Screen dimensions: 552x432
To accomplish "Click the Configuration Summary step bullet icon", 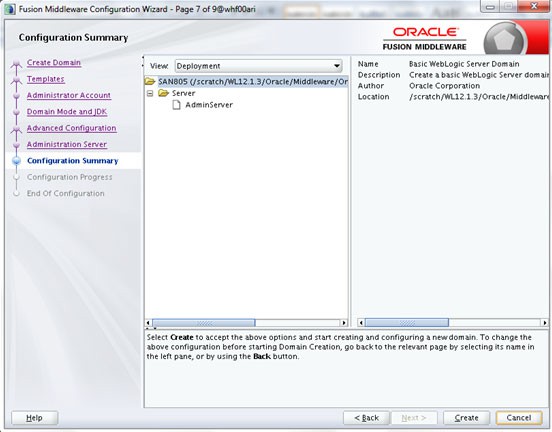I will (x=17, y=161).
